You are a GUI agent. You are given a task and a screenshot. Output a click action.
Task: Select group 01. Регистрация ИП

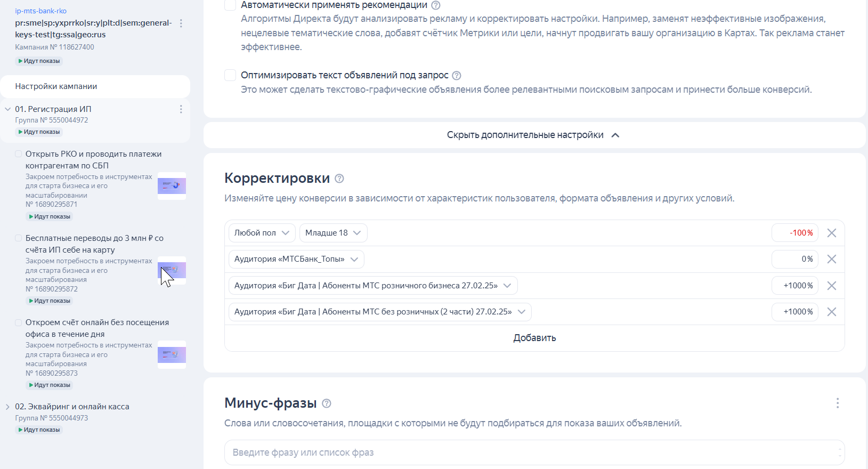(x=53, y=109)
